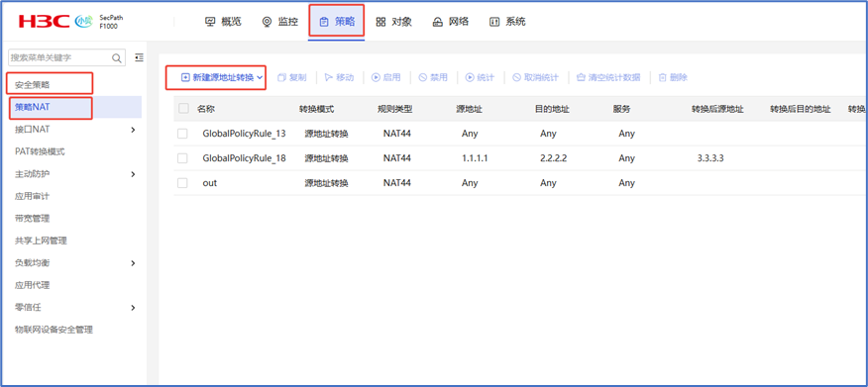Expand the 主动防护 chevron arrow
Viewport: 868px width, 387px height.
tap(133, 174)
